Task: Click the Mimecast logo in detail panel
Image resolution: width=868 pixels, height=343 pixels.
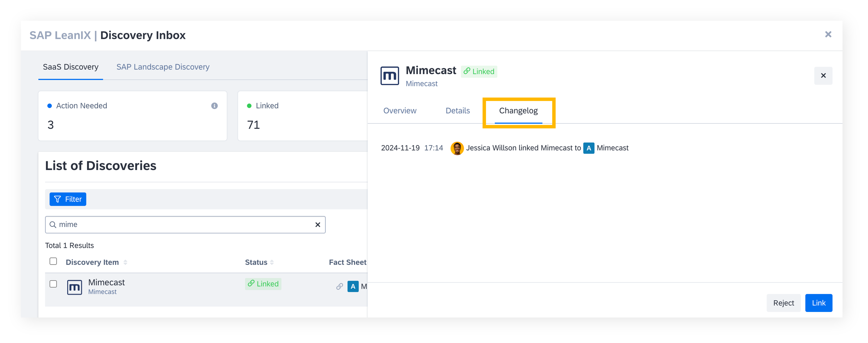Action: [390, 76]
